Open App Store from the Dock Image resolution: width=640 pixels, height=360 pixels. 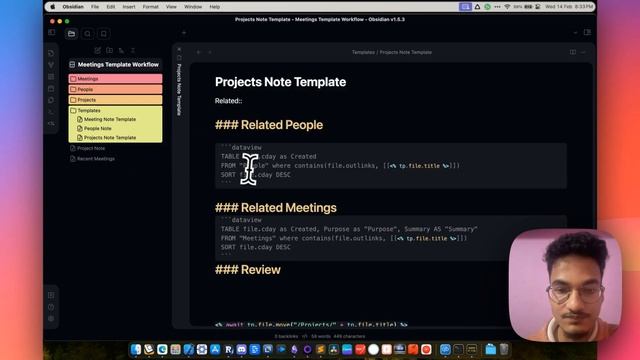coord(215,349)
